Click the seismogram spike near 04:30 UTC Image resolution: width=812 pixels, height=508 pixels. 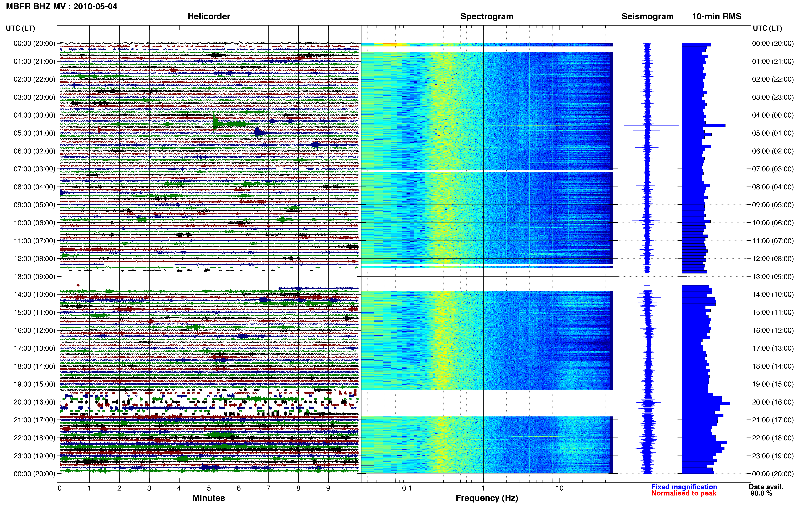click(x=651, y=126)
